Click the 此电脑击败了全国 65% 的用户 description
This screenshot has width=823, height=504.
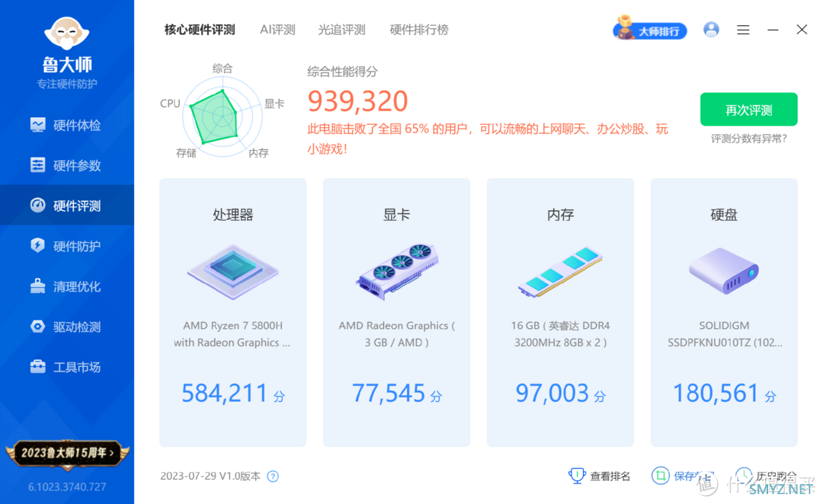[x=488, y=139]
